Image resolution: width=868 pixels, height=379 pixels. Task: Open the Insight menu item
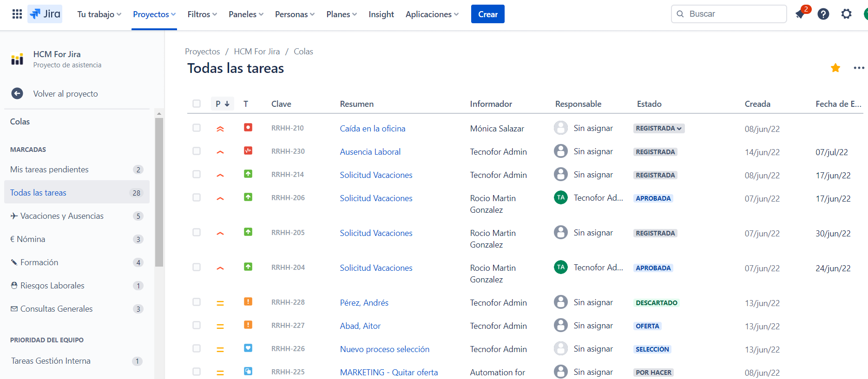381,14
